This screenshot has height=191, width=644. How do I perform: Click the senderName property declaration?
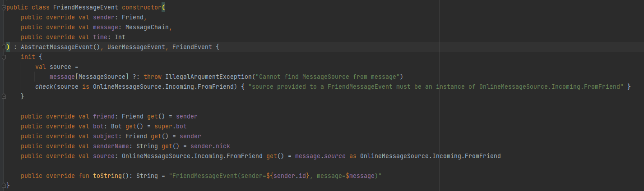pos(111,146)
